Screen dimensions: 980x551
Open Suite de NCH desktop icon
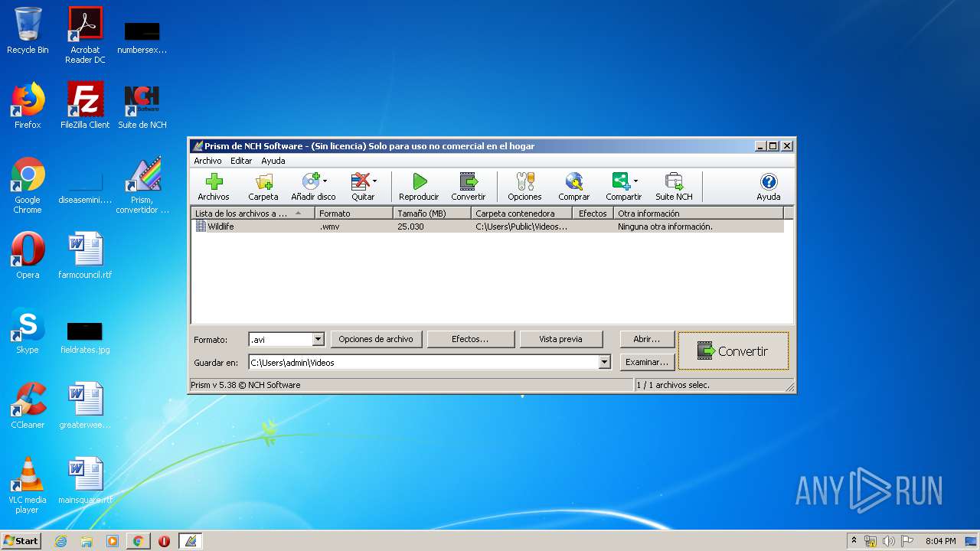click(x=142, y=106)
